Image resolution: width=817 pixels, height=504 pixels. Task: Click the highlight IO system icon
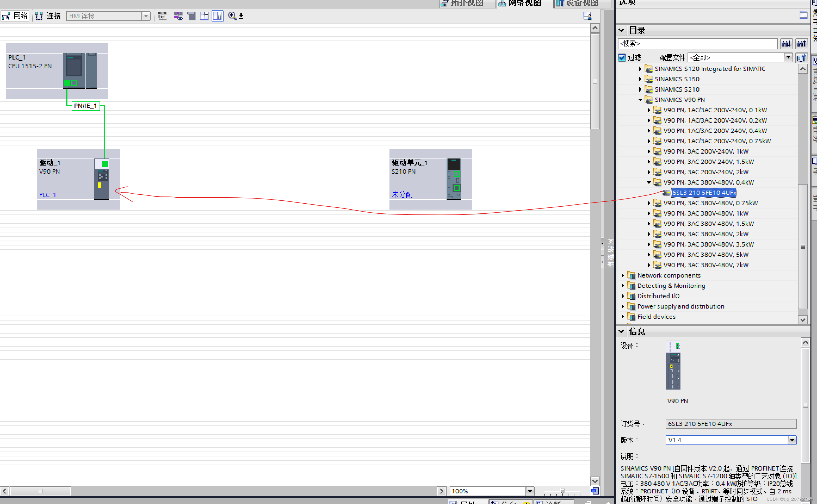click(178, 16)
